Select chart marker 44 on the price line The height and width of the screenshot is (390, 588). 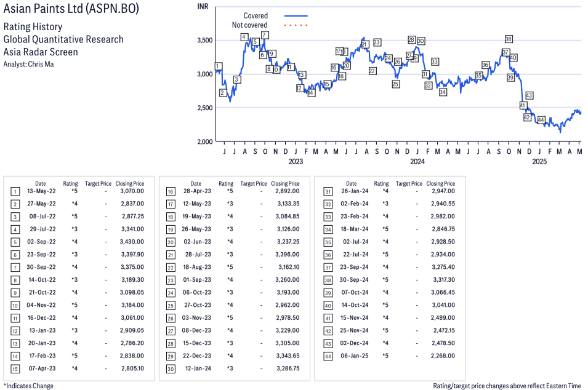[541, 120]
